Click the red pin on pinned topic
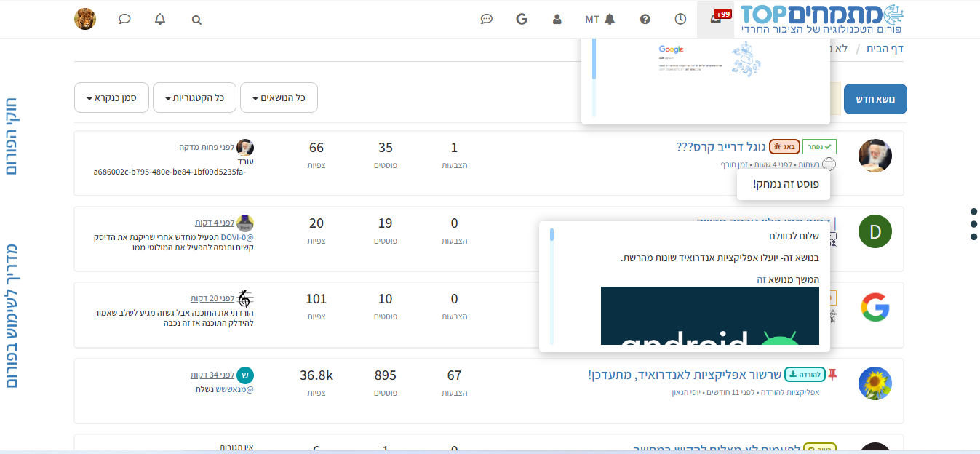This screenshot has width=980, height=454. pos(833,375)
